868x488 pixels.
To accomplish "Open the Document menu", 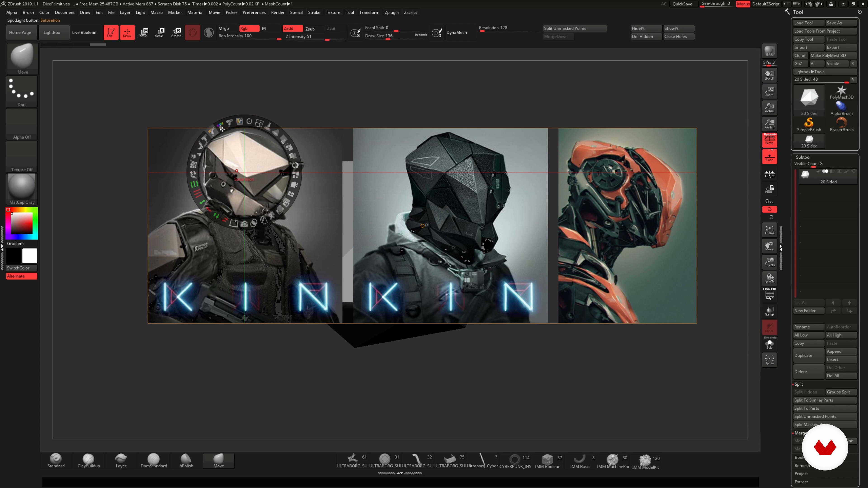I will (x=65, y=12).
